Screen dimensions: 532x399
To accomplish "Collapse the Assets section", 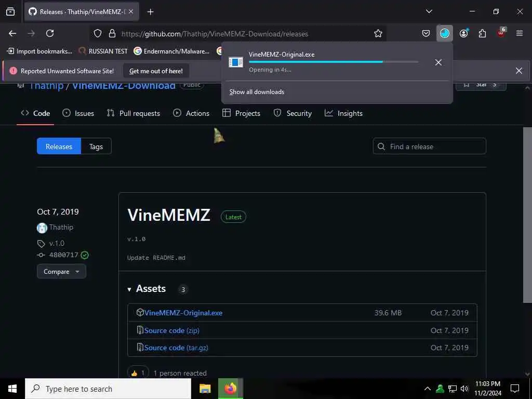I will [147, 289].
